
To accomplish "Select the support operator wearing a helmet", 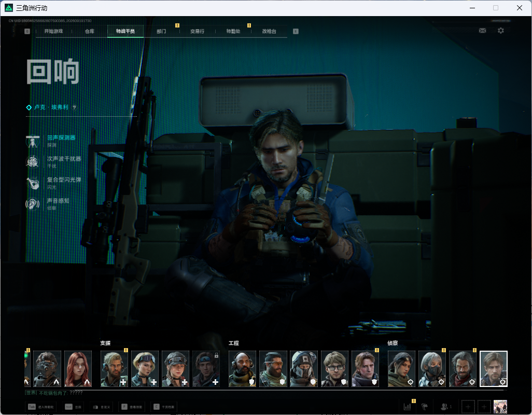I will click(175, 369).
